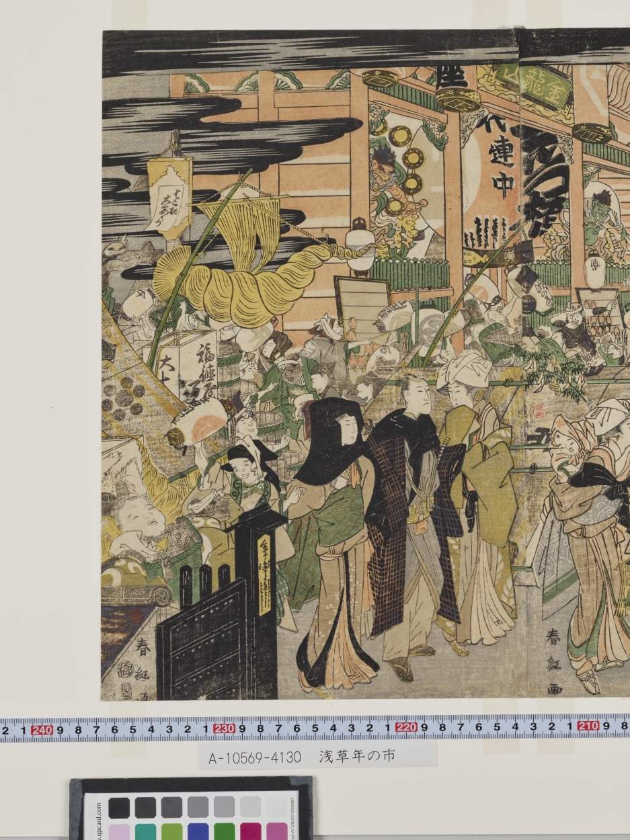630x840 pixels.
Task: Pick the darkest gray swatch on the color card
Action: 119,807
